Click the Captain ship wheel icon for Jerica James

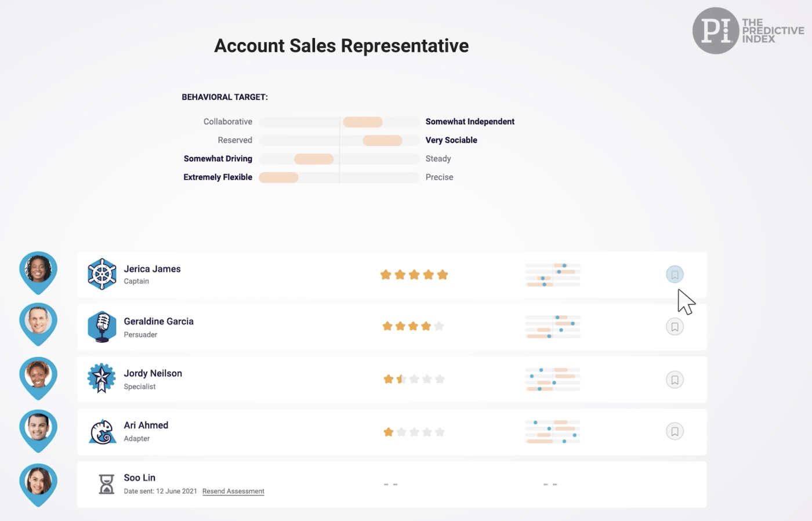click(101, 274)
